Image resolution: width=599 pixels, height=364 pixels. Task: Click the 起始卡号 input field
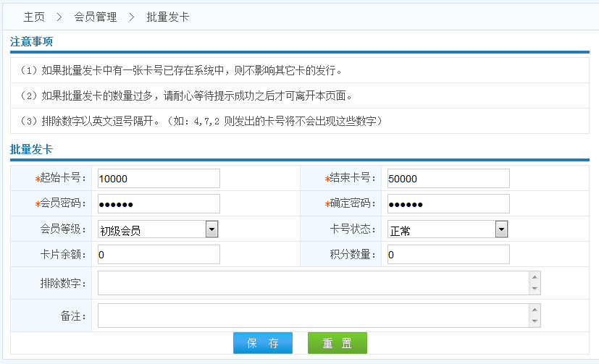pyautogui.click(x=158, y=179)
